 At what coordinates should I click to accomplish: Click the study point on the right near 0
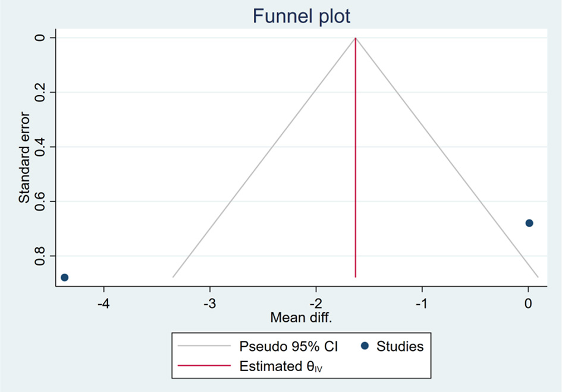[x=529, y=223]
